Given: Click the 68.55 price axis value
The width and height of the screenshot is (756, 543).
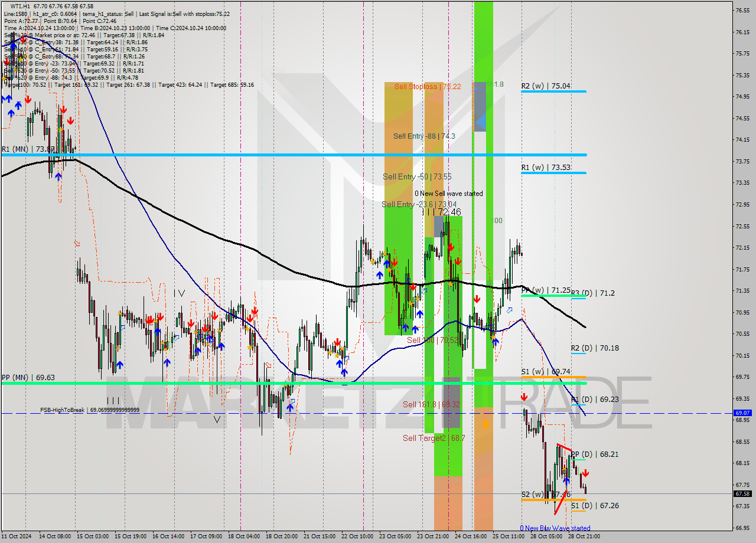Looking at the screenshot, I should point(742,441).
